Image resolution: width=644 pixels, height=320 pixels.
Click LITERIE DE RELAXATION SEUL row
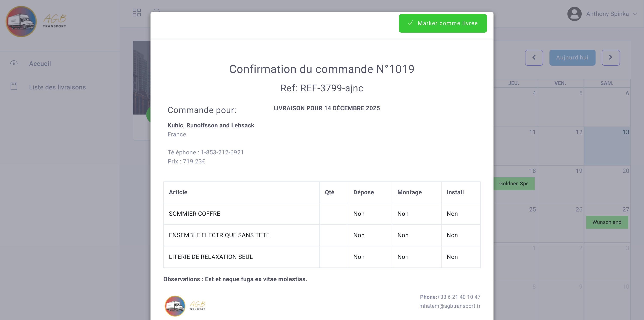click(x=322, y=257)
